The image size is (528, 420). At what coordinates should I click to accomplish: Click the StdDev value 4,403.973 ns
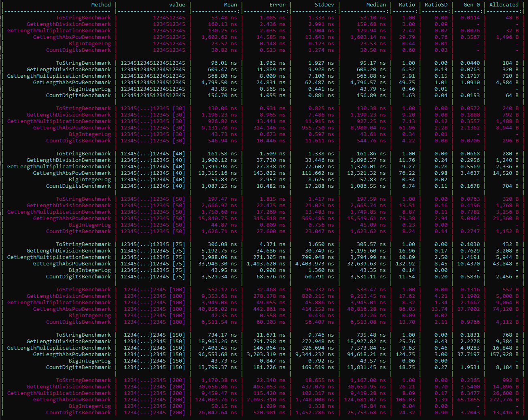(x=315, y=264)
